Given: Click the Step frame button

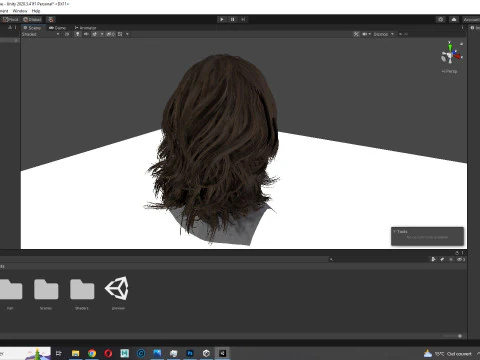Looking at the screenshot, I should [x=243, y=19].
